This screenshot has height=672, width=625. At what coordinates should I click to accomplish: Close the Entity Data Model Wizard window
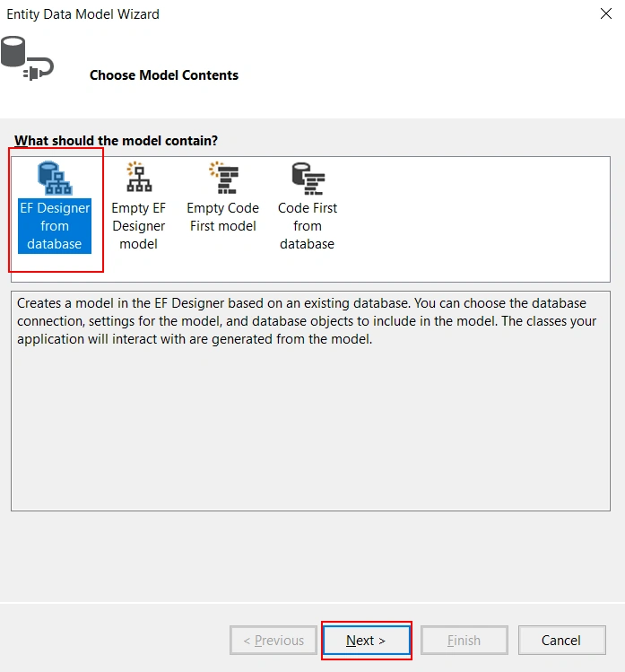[606, 13]
